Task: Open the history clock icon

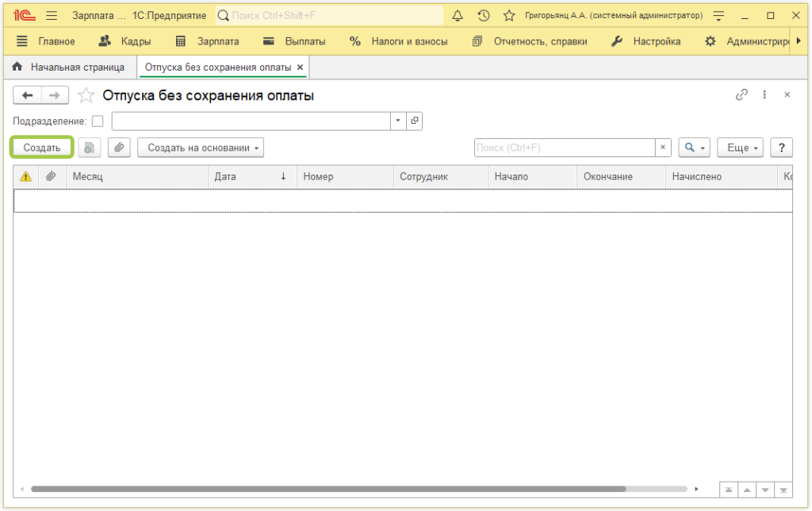Action: point(483,16)
